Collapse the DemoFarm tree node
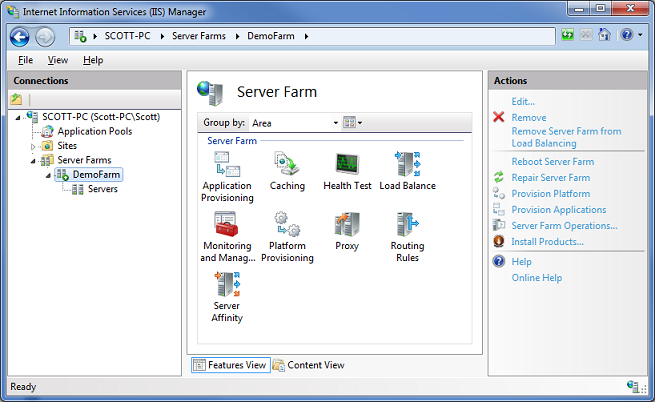The height and width of the screenshot is (402, 655). [48, 176]
